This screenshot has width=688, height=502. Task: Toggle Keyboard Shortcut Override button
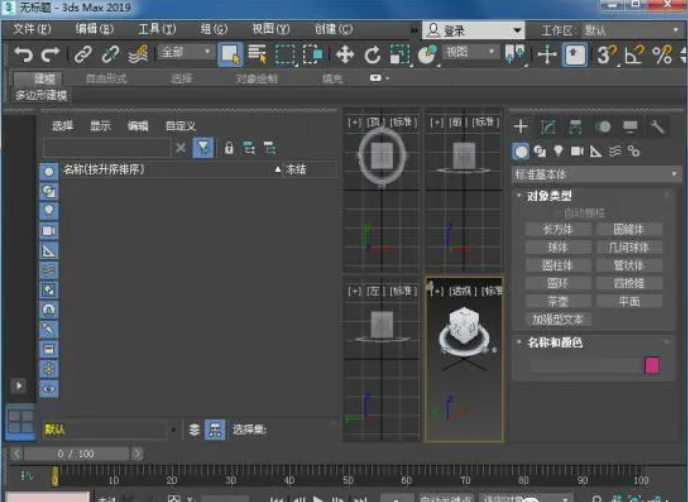coord(574,55)
